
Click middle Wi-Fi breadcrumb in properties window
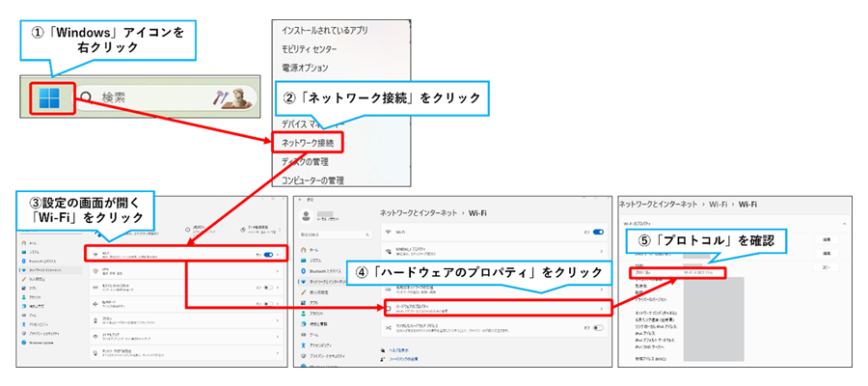pyautogui.click(x=719, y=205)
